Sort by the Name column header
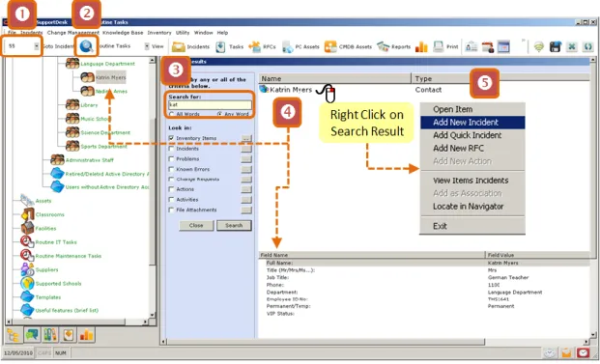The width and height of the screenshot is (600, 364). click(335, 78)
